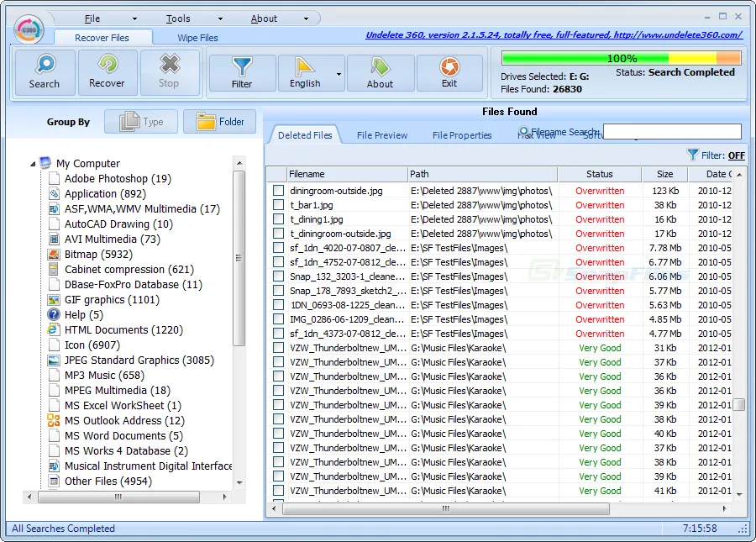Viewport: 756px width, 542px height.
Task: Open the Tools menu
Action: [x=178, y=18]
